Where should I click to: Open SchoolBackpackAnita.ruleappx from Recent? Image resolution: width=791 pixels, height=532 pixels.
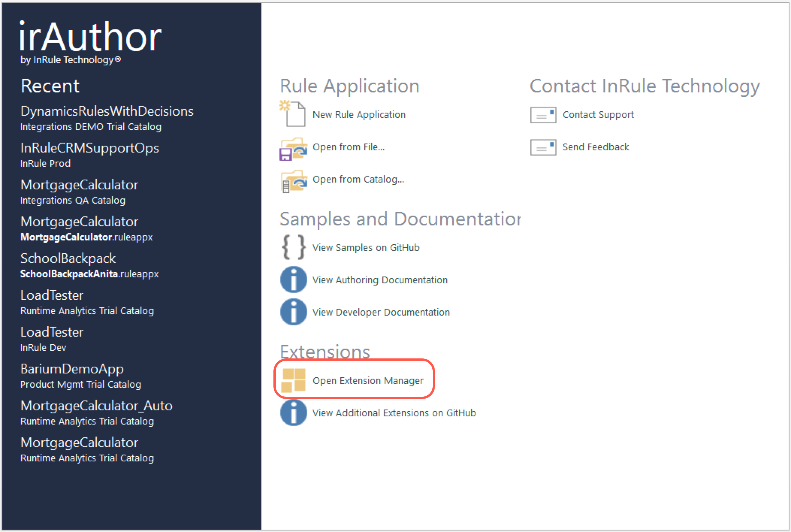pos(89,274)
